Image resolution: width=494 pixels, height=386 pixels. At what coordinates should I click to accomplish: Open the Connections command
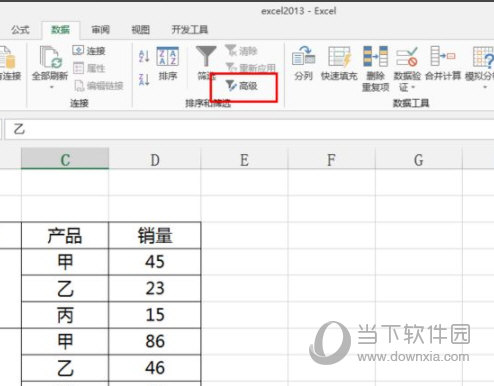coord(89,51)
